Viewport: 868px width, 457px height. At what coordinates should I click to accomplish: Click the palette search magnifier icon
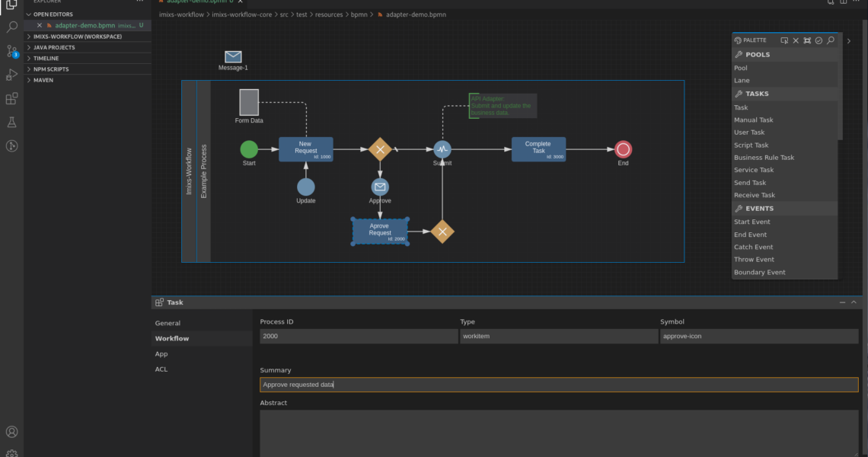tap(831, 40)
